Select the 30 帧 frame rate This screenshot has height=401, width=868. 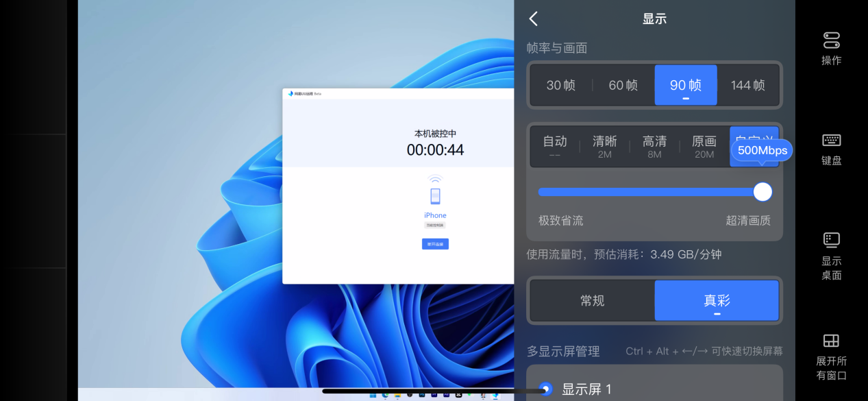pyautogui.click(x=560, y=85)
